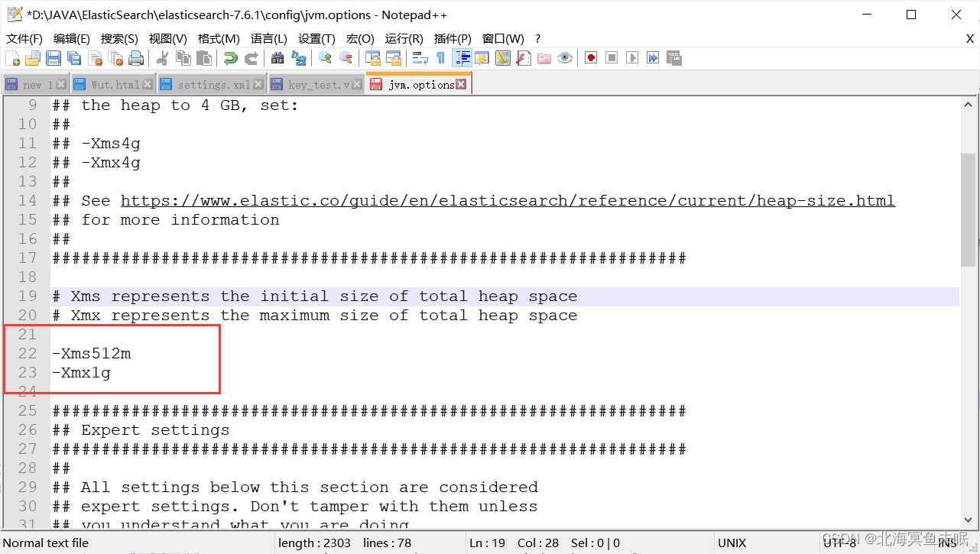Open the 文件(F) menu
980x554 pixels.
[x=24, y=38]
